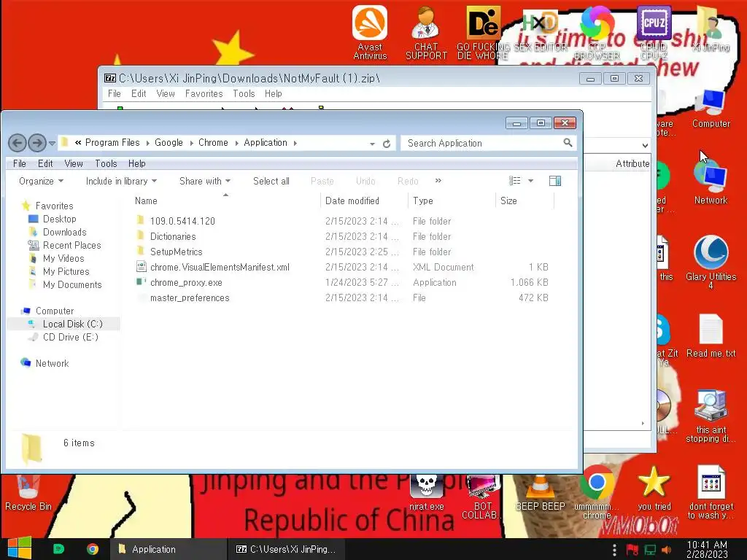This screenshot has height=560, width=747.
Task: Go forward with the Explorer forward arrow
Action: coord(37,142)
